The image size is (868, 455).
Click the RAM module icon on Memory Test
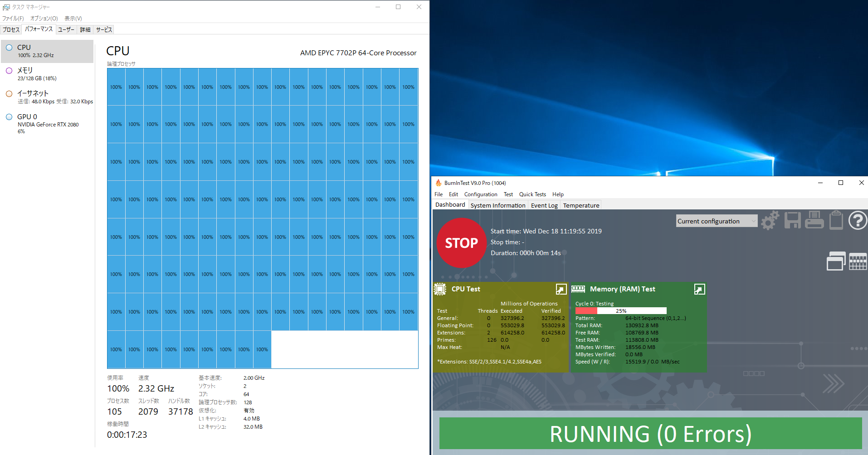click(578, 289)
